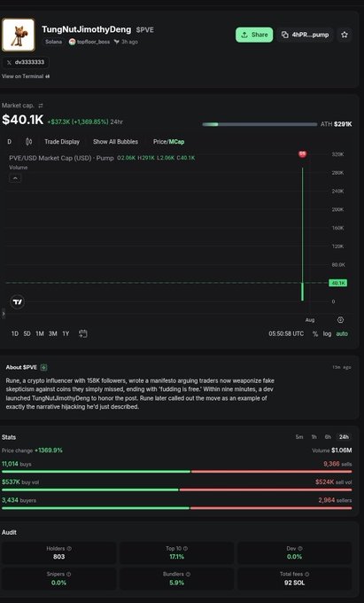Click the Volume $1.06M stat
Viewport: 364px width, 603px height.
[x=332, y=450]
